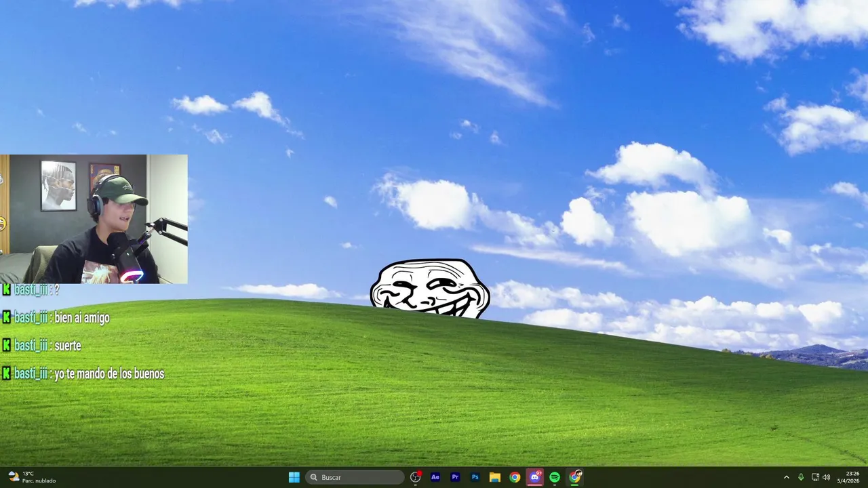Click the troll face image on the desktop

[x=430, y=288]
